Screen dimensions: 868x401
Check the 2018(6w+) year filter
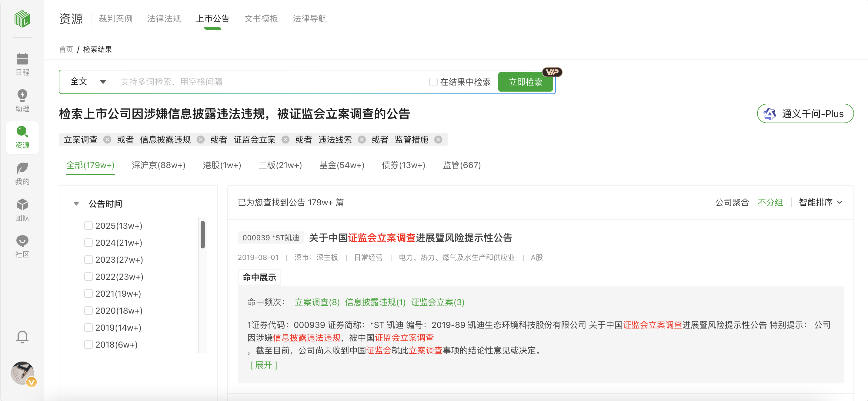point(88,345)
